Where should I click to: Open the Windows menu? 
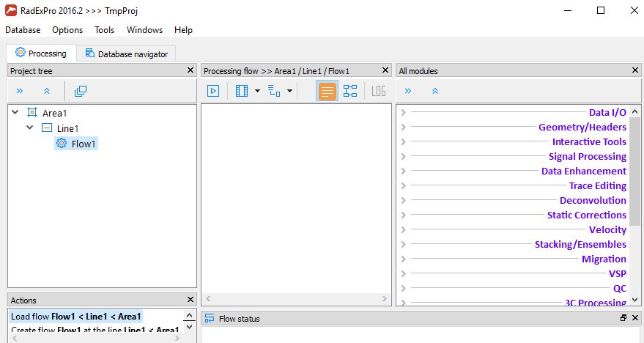point(144,30)
